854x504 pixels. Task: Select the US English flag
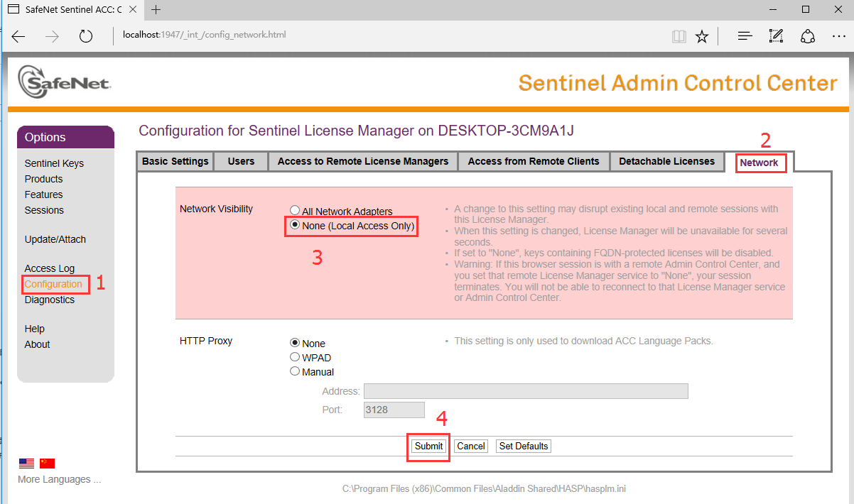click(x=26, y=464)
